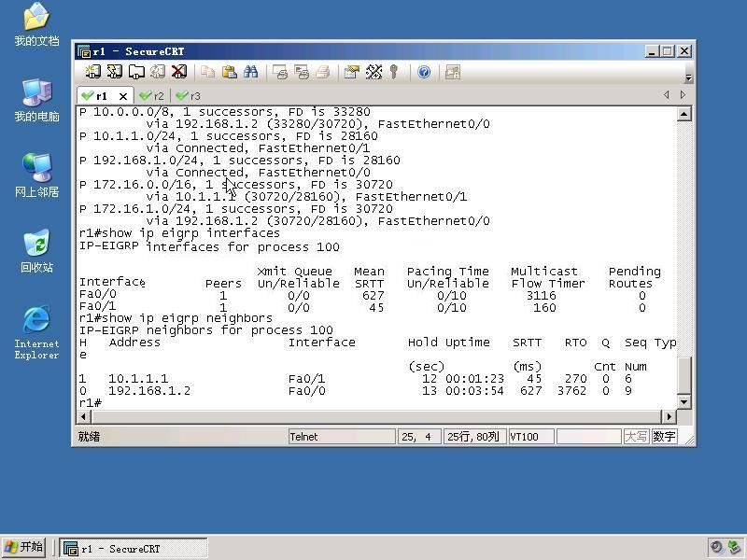
Task: Open the Connect in Tab icon
Action: [136, 72]
